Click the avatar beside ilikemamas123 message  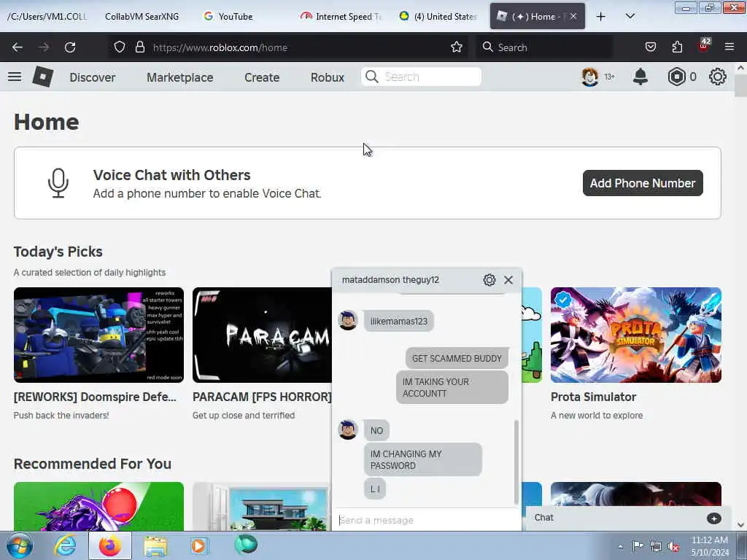pyautogui.click(x=348, y=320)
